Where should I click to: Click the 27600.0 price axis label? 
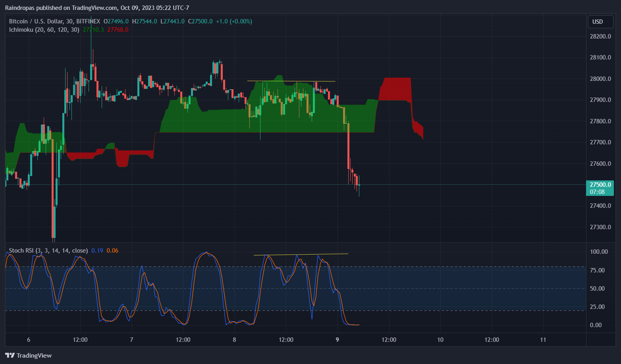pyautogui.click(x=600, y=164)
